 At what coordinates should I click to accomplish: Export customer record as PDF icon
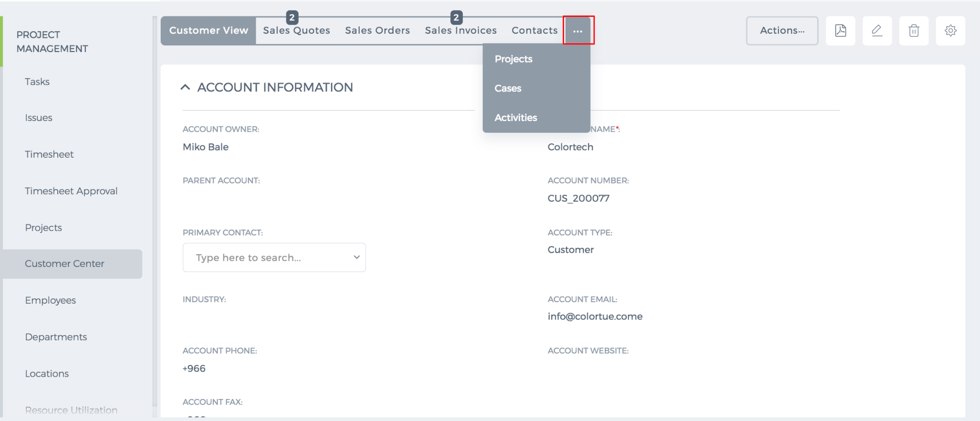tap(840, 31)
